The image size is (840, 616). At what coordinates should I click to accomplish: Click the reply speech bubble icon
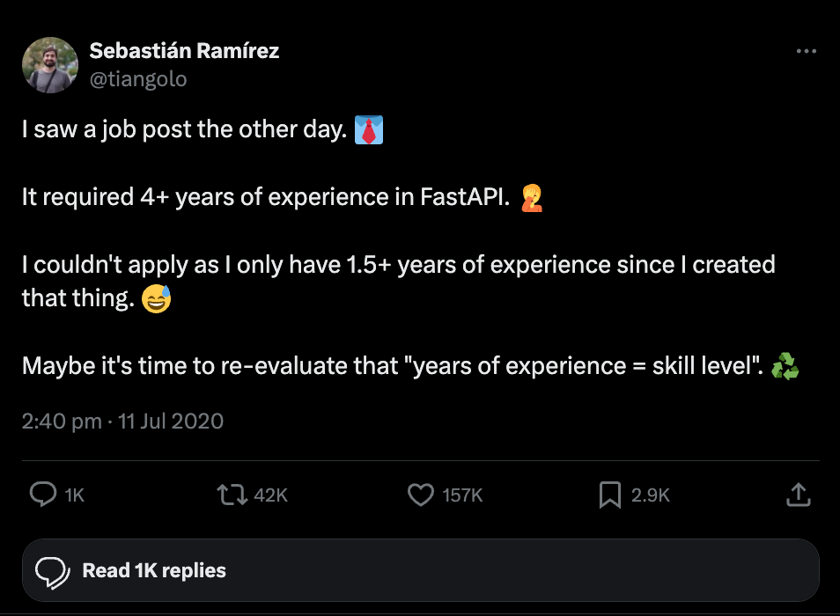(43, 495)
